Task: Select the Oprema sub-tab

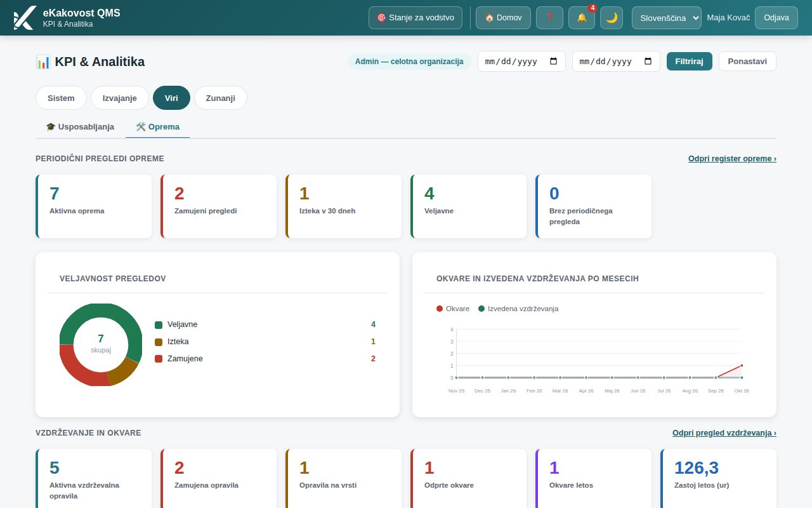Action: (158, 127)
